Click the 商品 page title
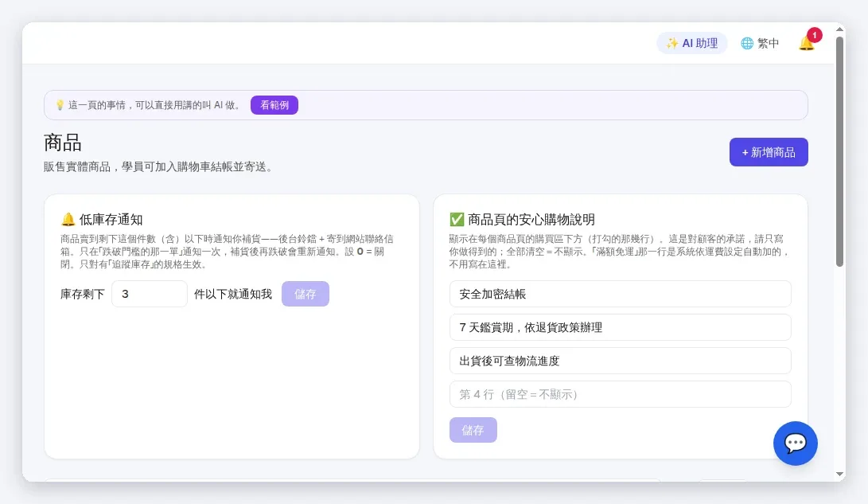 [63, 143]
